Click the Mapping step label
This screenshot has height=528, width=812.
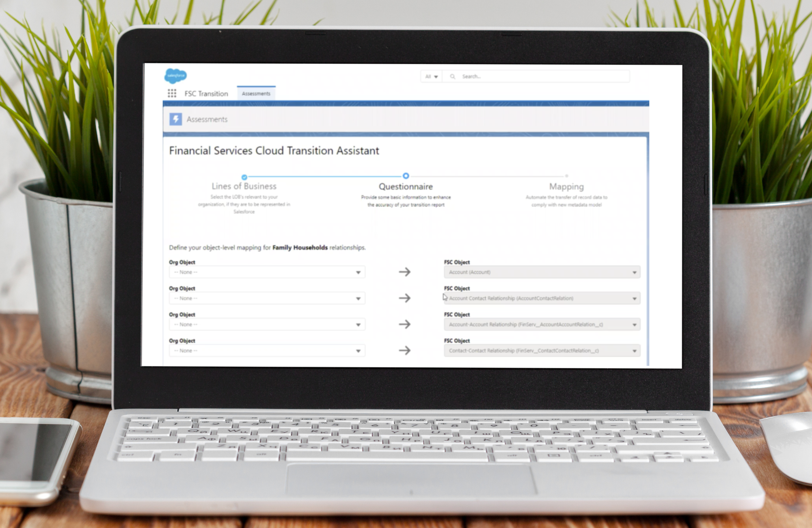tap(566, 186)
